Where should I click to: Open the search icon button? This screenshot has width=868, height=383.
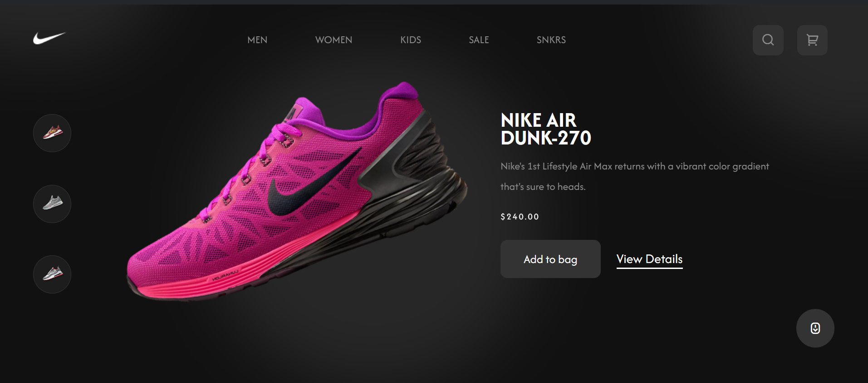click(x=768, y=40)
